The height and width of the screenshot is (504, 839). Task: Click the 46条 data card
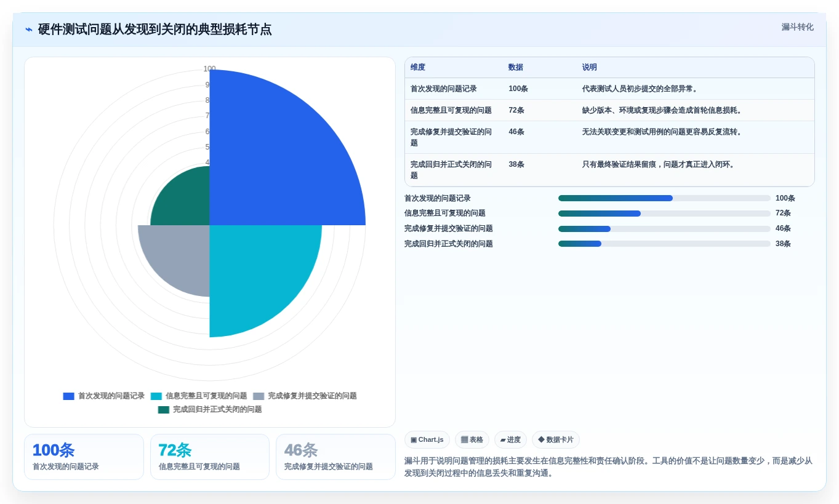click(x=335, y=457)
